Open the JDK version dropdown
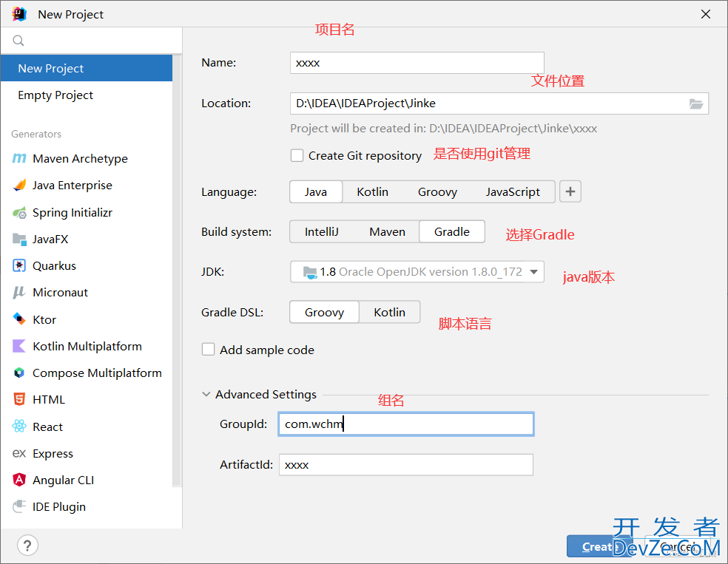Viewport: 728px width, 564px height. tap(417, 272)
